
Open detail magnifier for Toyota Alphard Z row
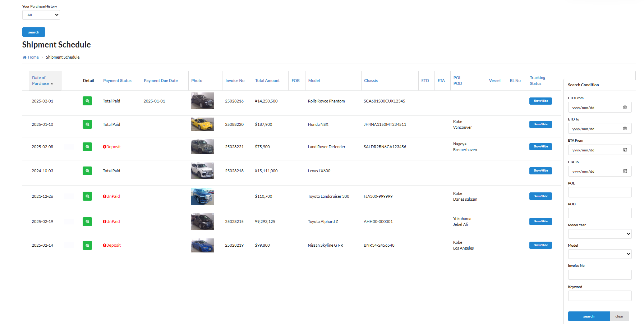coord(87,222)
